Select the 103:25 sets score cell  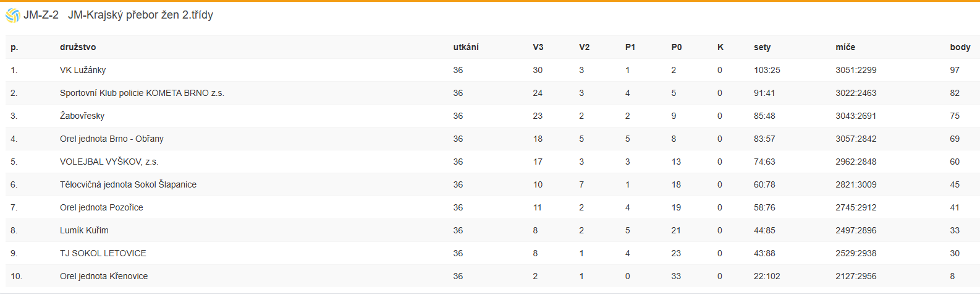(767, 70)
